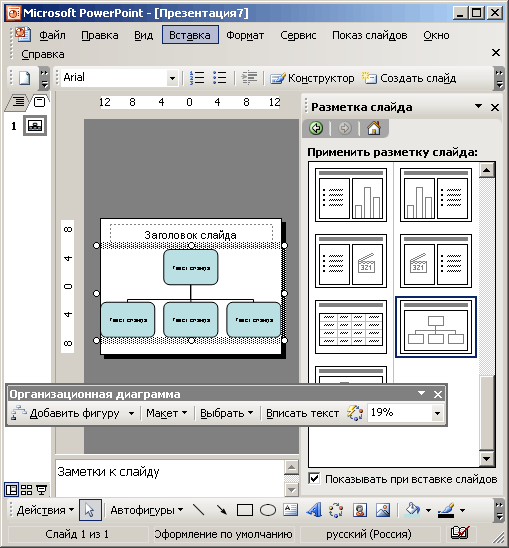Open the Справка menu

43,55
